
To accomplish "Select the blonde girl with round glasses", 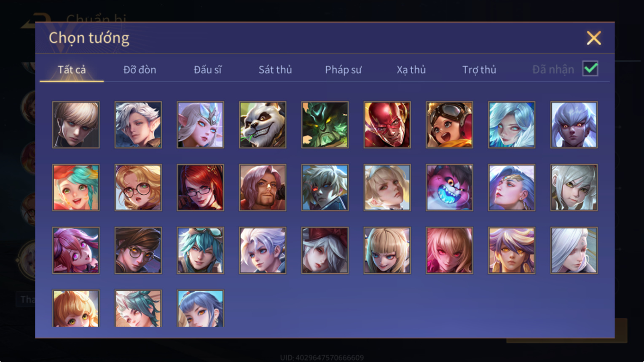I will pos(138,188).
